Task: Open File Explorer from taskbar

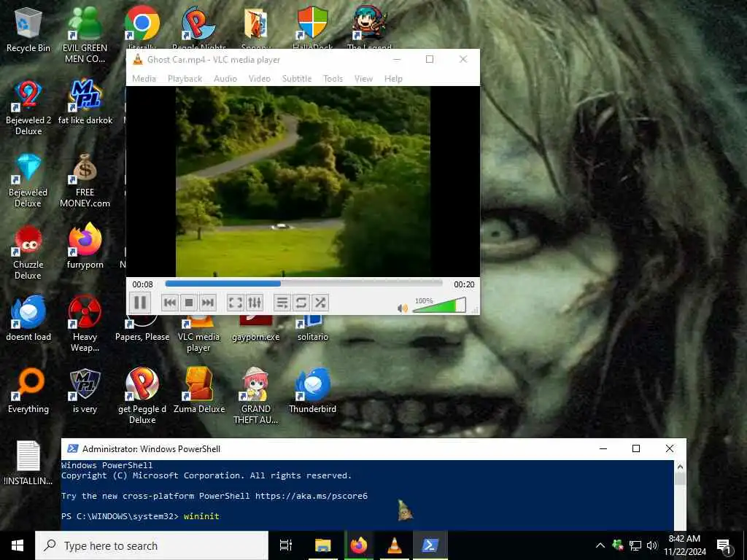Action: [322, 545]
